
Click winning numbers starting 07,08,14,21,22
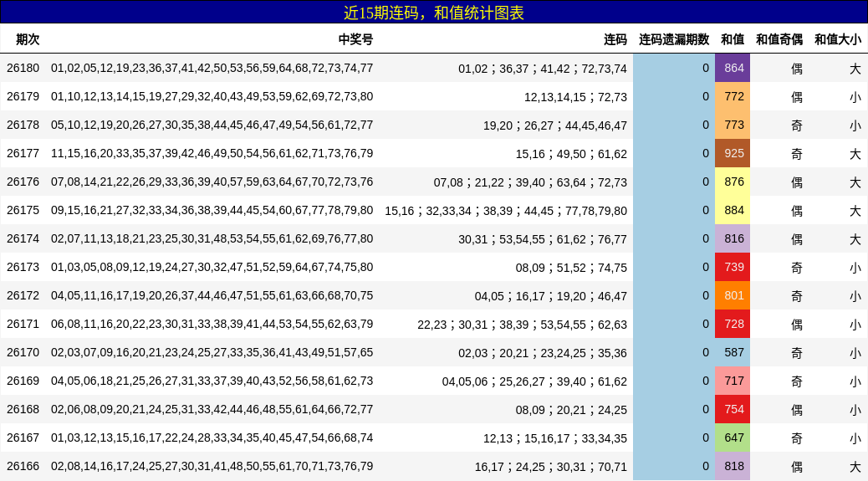point(212,182)
